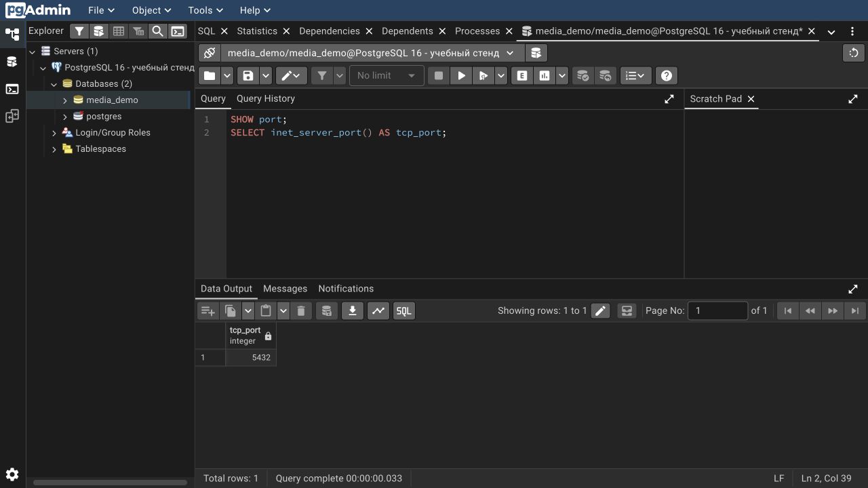Screen dimensions: 868x488
Task: Click the connection status icon beside media_demo connection
Action: tap(210, 53)
